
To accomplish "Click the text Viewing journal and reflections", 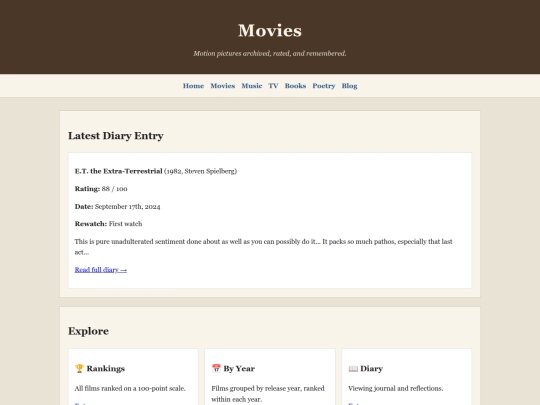I will click(396, 388).
